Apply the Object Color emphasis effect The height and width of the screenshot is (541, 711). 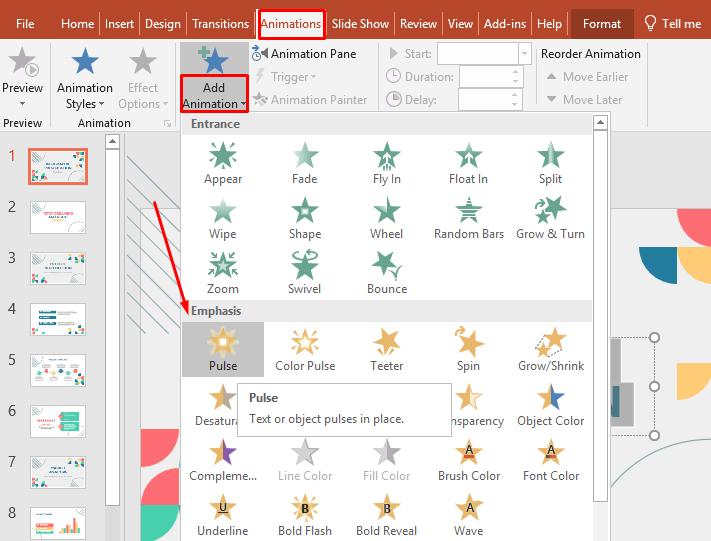pos(550,405)
